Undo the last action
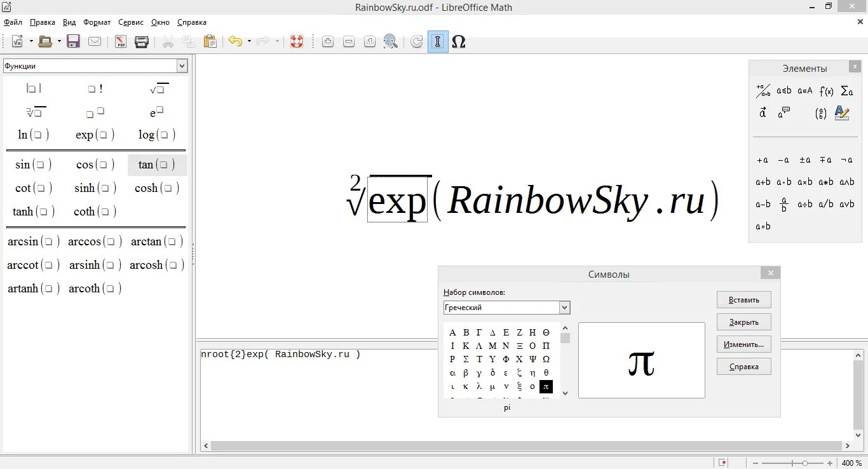Image resolution: width=868 pixels, height=469 pixels. coord(235,42)
